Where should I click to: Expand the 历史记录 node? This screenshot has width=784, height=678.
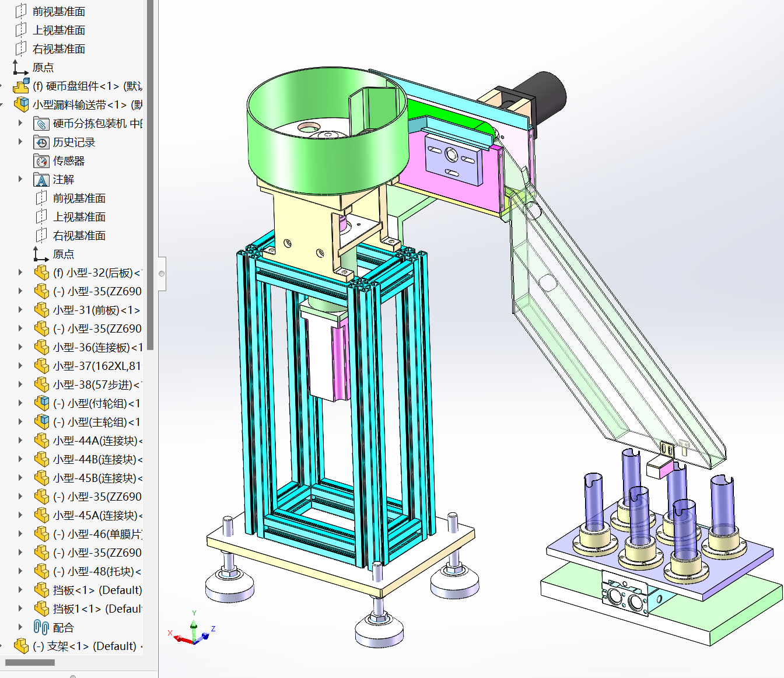click(20, 142)
